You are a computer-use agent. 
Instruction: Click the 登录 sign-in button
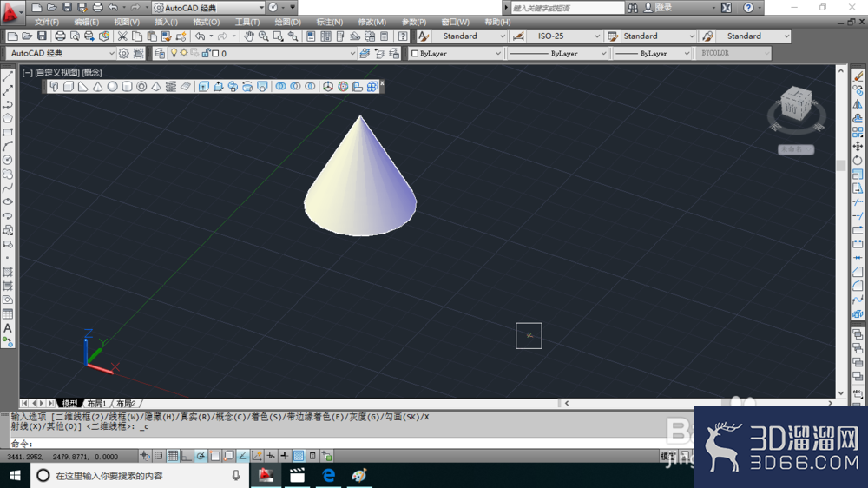(x=664, y=8)
